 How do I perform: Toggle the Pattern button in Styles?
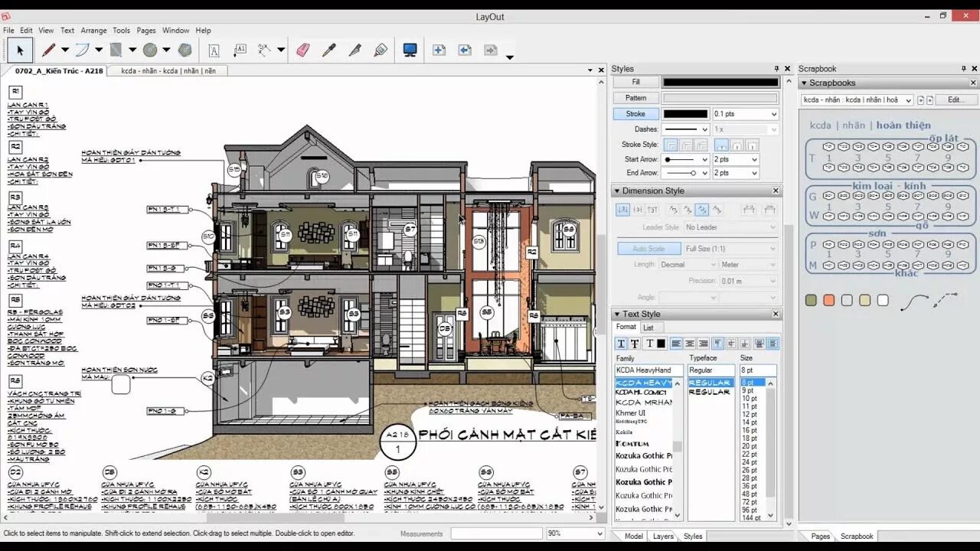[635, 98]
